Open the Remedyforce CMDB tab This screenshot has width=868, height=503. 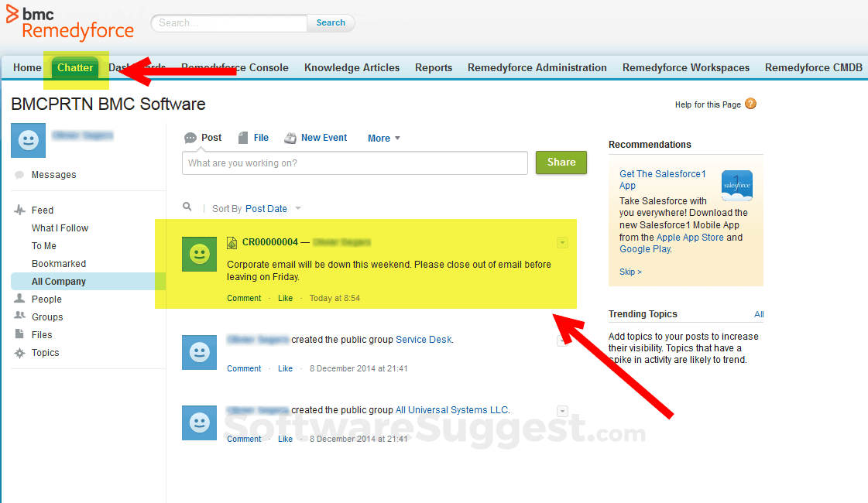coord(813,67)
